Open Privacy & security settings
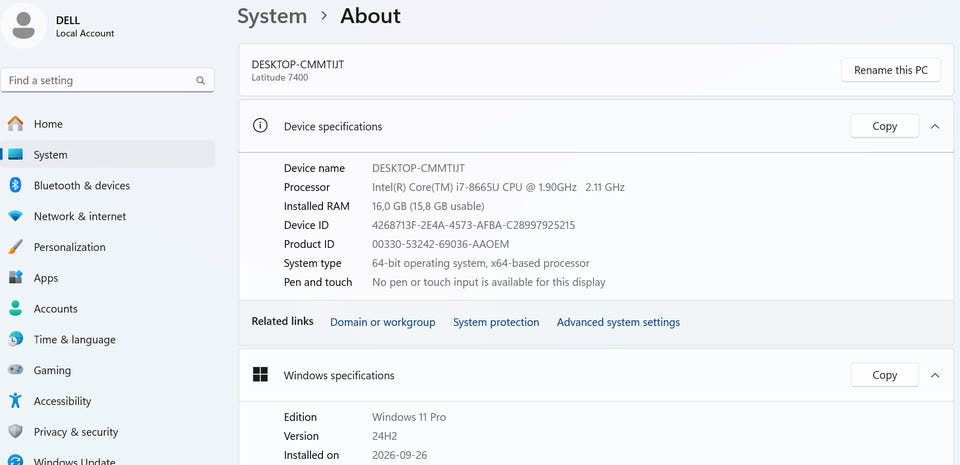This screenshot has width=960, height=465. 108,432
